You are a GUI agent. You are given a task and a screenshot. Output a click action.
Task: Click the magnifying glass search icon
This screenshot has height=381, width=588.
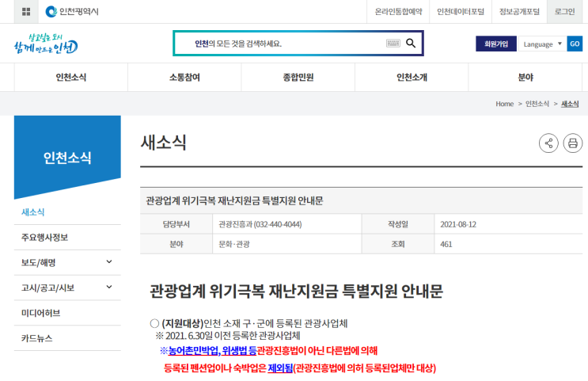(411, 43)
